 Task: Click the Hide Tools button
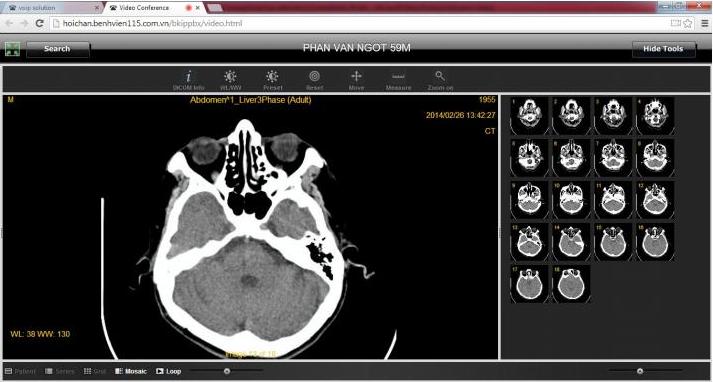(663, 49)
